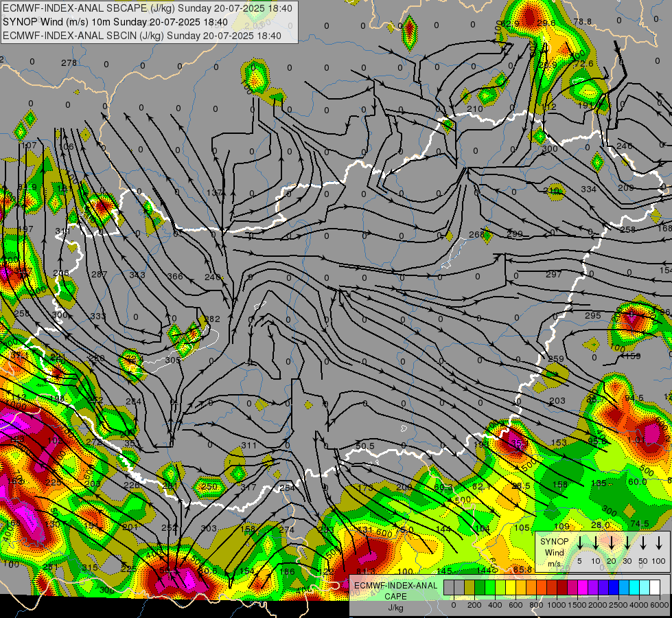Screen dimensions: 672x618
Task: Click the 1500 tick in the CAPE legend
Action: (x=577, y=605)
